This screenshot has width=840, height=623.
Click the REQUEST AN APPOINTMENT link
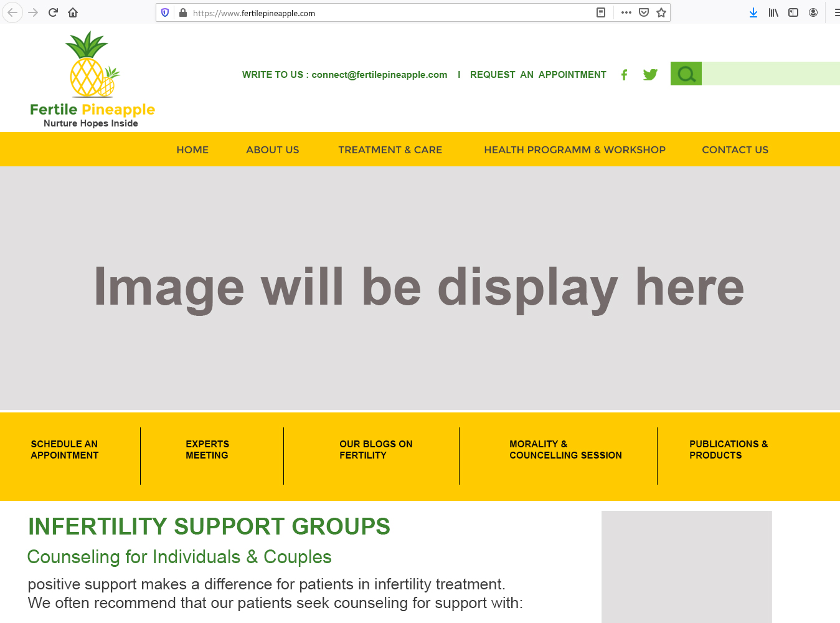point(538,75)
